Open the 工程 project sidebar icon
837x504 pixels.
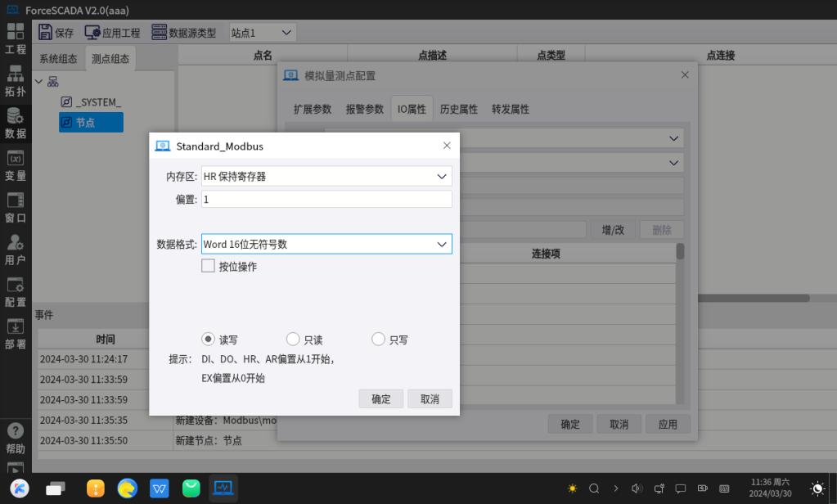tap(16, 38)
